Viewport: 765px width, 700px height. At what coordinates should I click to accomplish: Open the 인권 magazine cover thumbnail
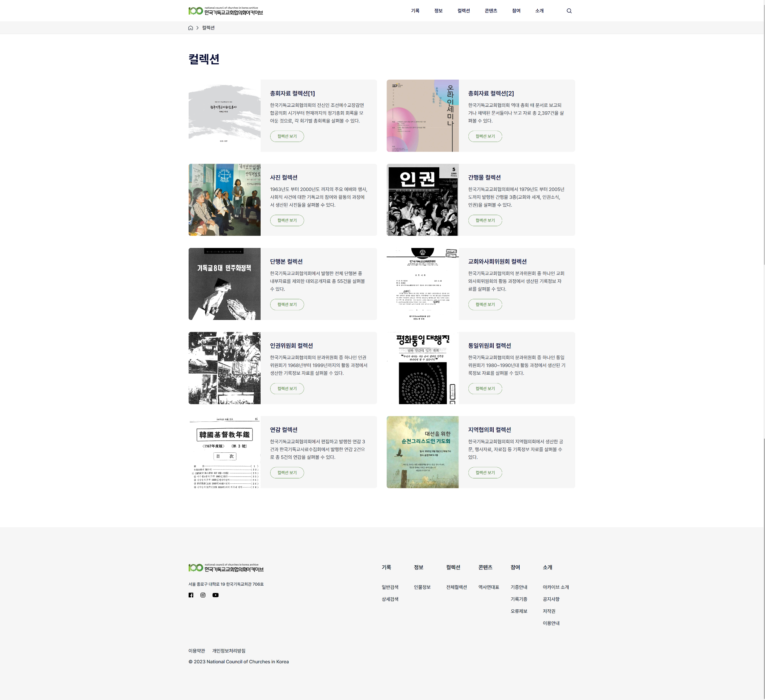tap(422, 200)
